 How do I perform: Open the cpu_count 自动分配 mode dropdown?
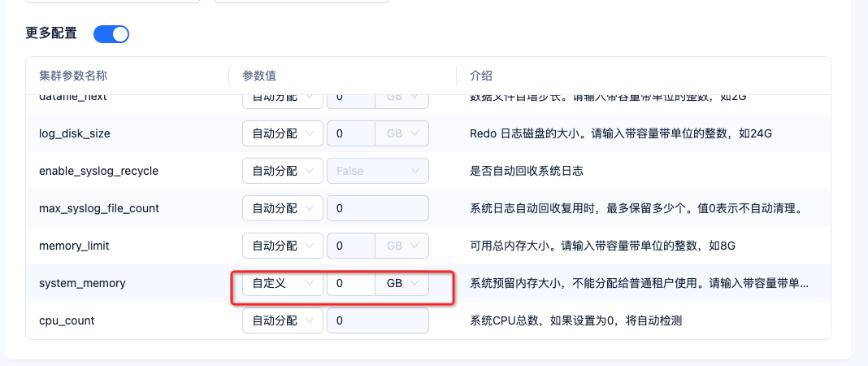tap(282, 320)
